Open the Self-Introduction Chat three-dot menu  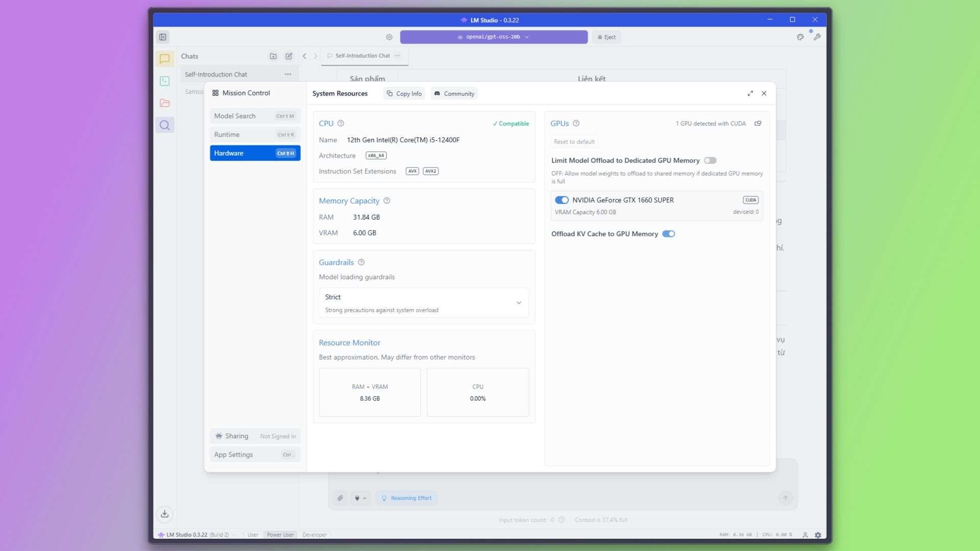point(288,74)
